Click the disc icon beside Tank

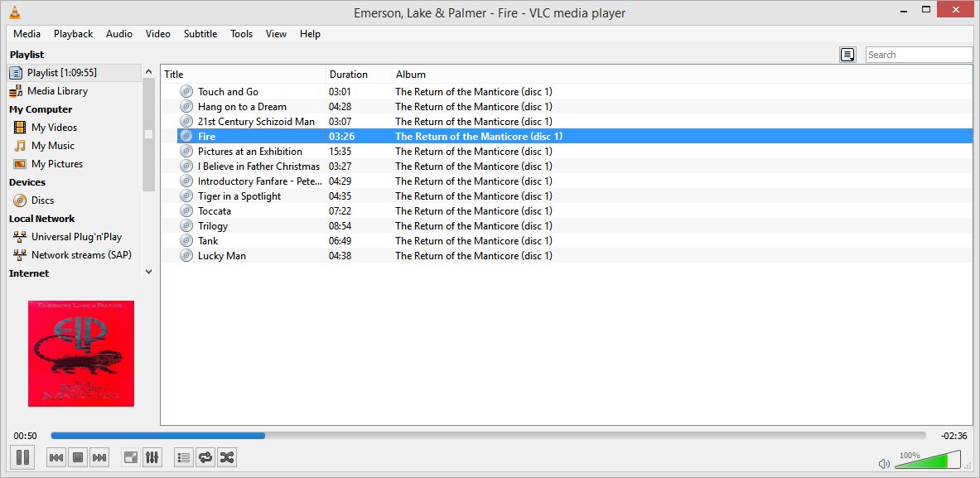[186, 240]
